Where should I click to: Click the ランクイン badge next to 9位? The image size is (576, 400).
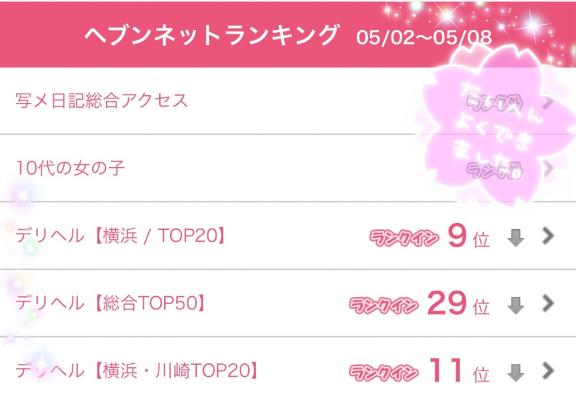tap(404, 238)
